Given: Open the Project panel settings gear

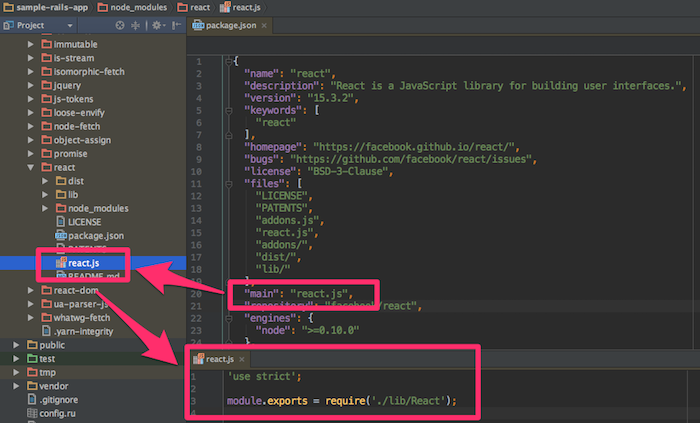Looking at the screenshot, I should click(157, 25).
